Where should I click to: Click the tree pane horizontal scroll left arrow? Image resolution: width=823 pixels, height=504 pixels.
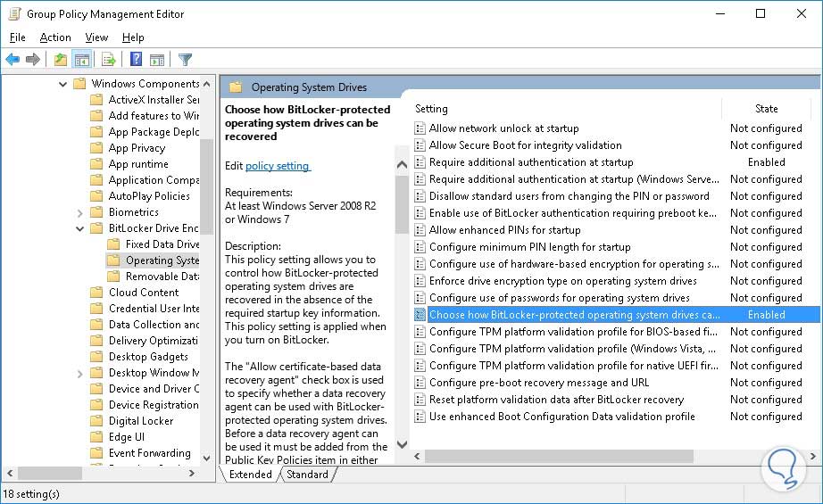tap(10, 473)
